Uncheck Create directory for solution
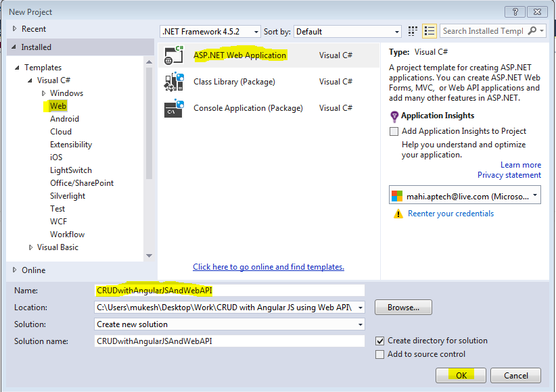Viewport: 556px width, 392px height. tap(379, 341)
